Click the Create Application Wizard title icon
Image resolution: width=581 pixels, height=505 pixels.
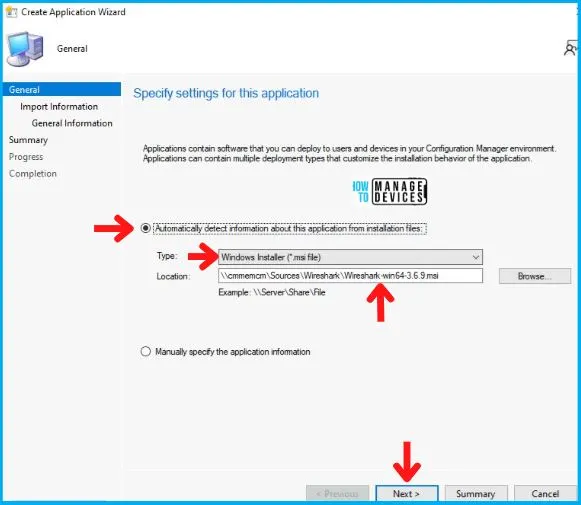tap(11, 12)
